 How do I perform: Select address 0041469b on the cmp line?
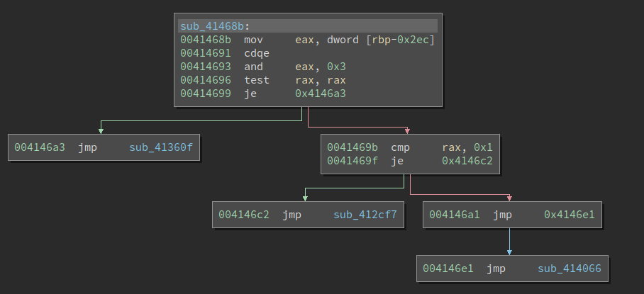click(352, 147)
